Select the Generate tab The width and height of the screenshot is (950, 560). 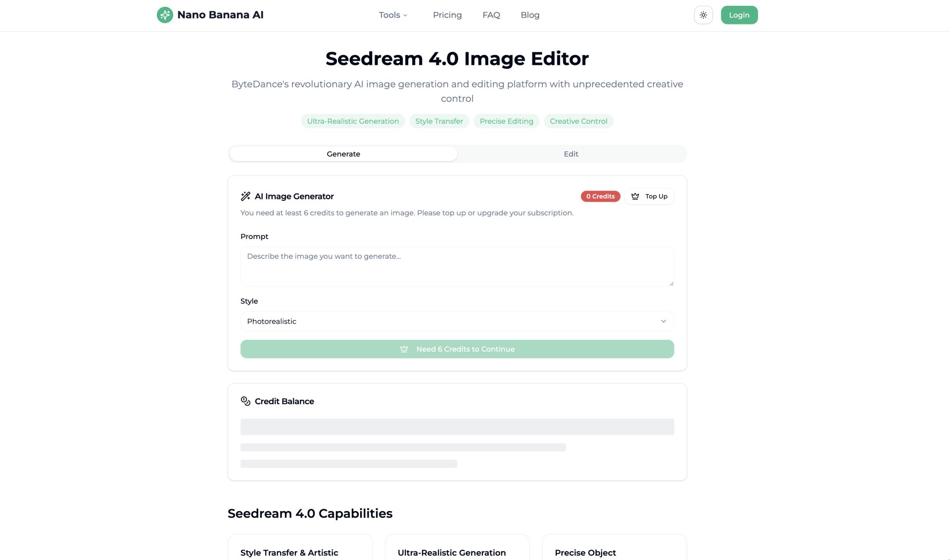pos(343,154)
